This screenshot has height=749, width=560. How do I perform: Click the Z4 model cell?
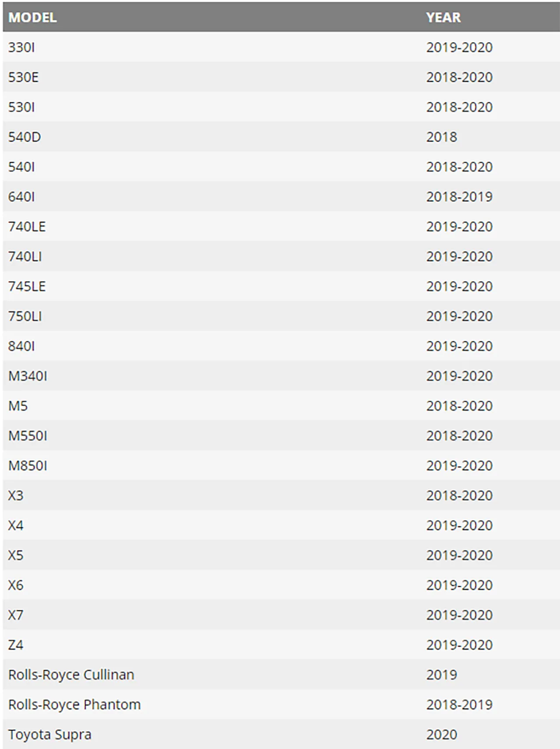[x=16, y=645]
